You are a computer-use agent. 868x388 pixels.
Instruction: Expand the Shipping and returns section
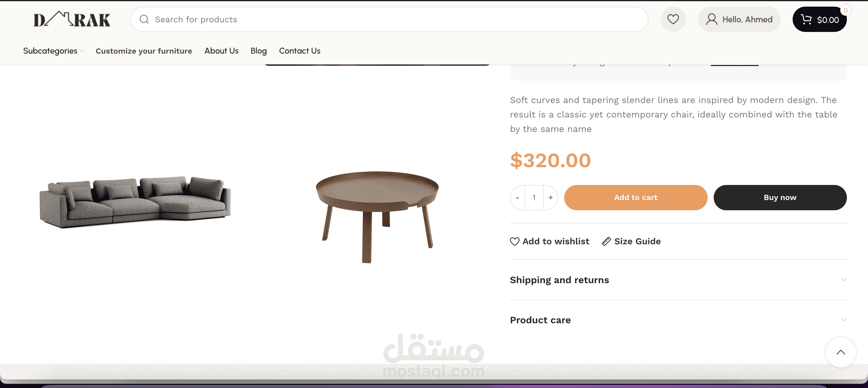click(x=678, y=280)
